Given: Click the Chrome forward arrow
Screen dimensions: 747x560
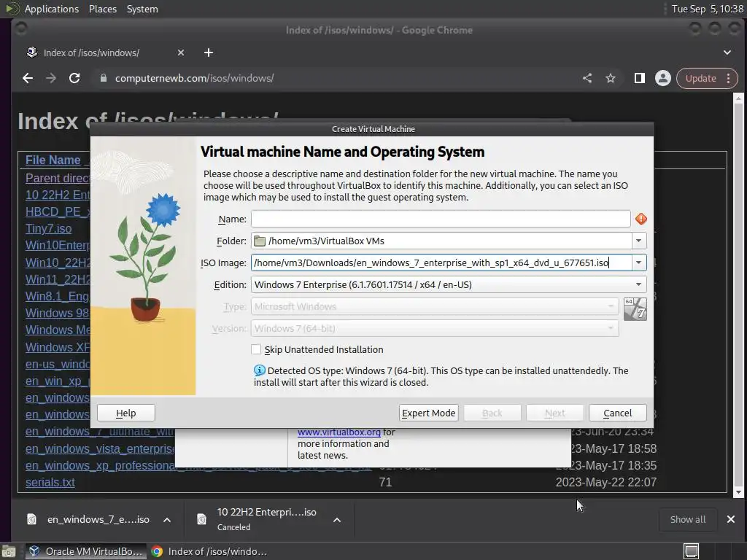Looking at the screenshot, I should coord(51,78).
